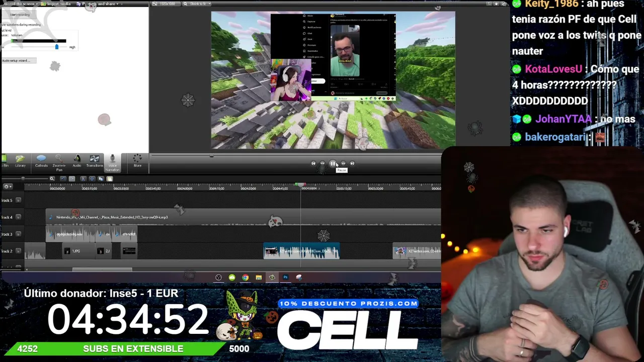Open the Transitions tab
The image size is (644, 362).
(94, 161)
